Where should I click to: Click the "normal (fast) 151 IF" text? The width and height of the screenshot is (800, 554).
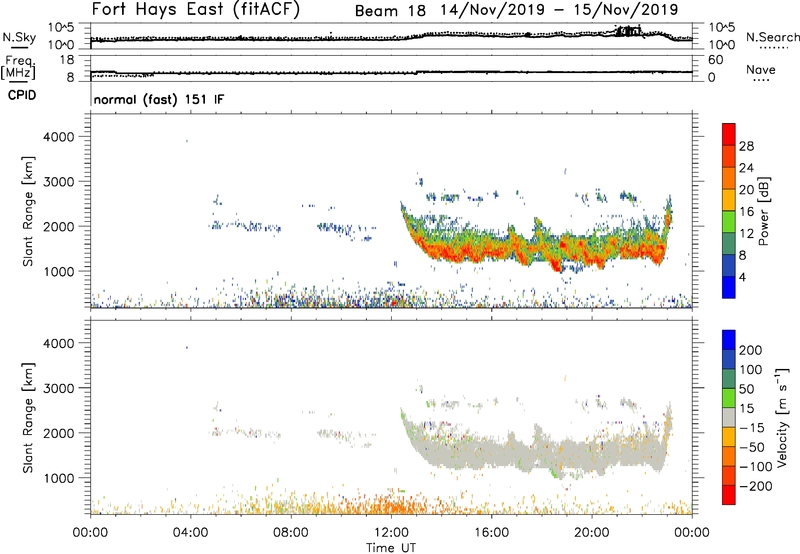click(x=159, y=99)
